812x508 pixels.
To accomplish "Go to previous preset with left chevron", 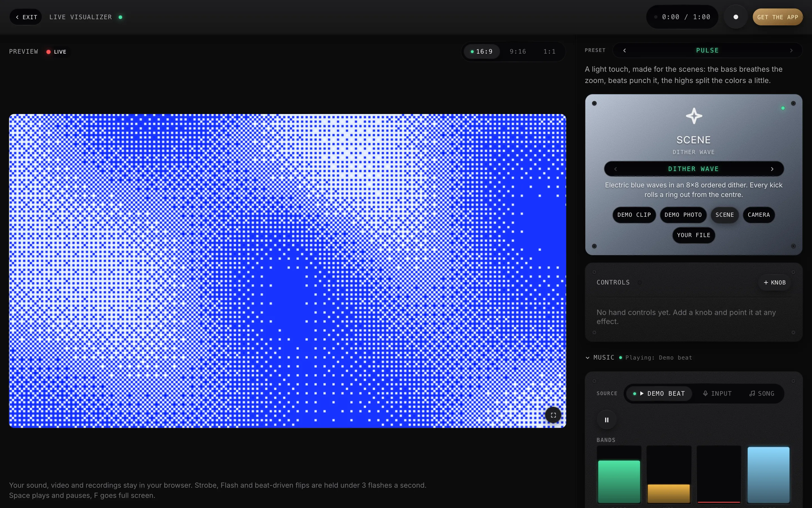I will click(625, 51).
